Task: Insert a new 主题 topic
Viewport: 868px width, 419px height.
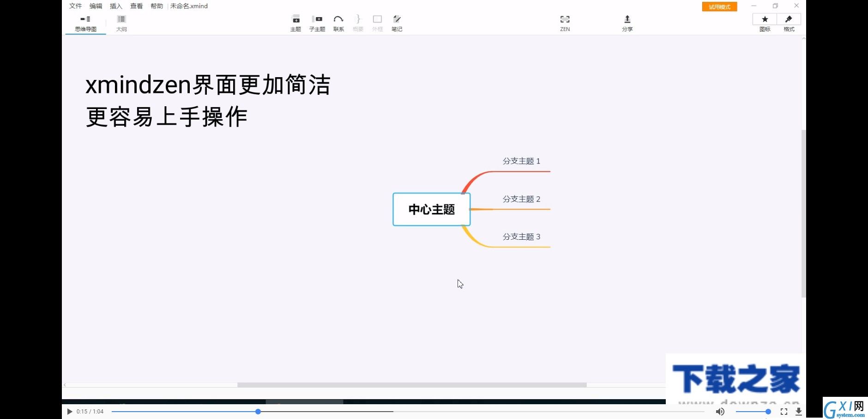Action: pos(295,24)
